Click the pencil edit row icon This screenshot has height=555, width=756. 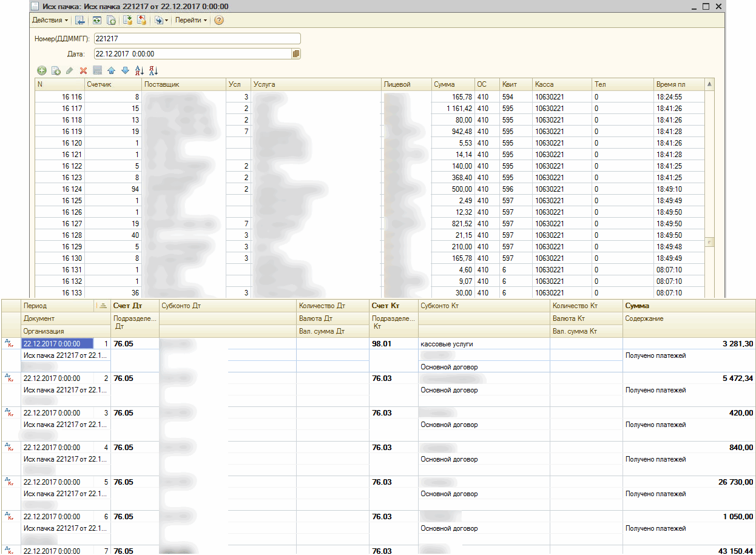(70, 71)
